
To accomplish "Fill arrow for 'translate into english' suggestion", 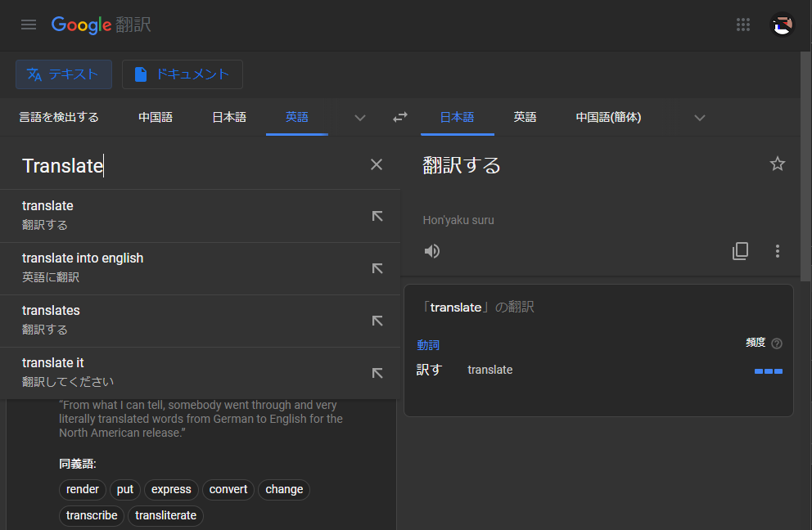I will coord(377,268).
